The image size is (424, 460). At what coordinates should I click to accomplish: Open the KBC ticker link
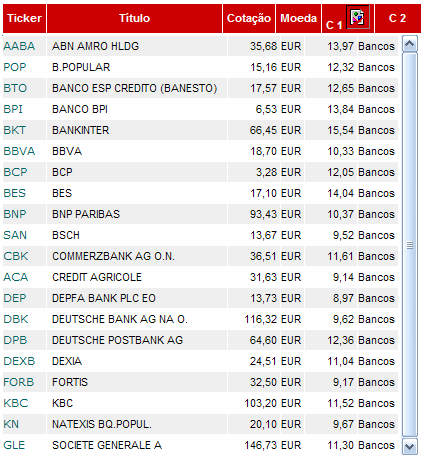point(16,403)
